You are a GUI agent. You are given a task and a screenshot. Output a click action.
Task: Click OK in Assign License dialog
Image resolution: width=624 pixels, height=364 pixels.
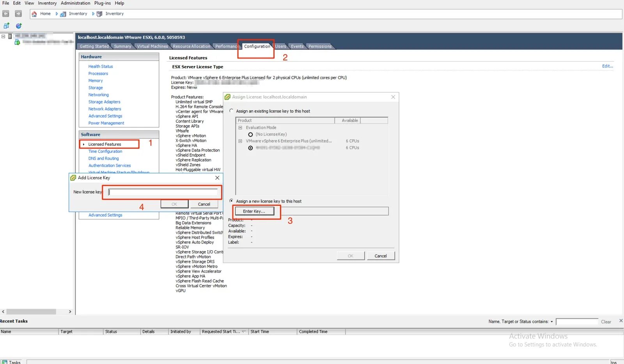click(x=351, y=256)
